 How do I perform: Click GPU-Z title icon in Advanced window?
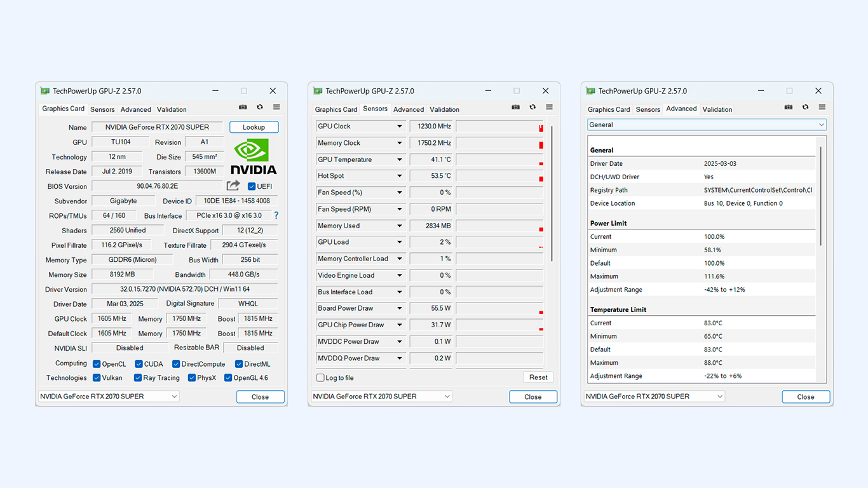(590, 91)
